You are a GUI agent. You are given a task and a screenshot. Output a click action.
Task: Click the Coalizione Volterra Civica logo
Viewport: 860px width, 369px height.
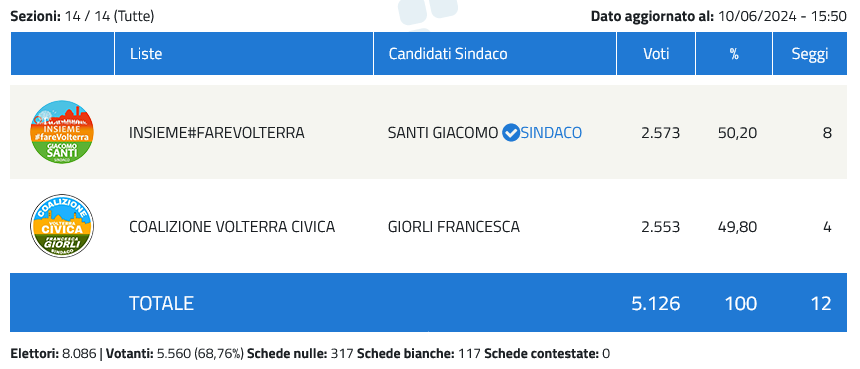click(x=62, y=226)
